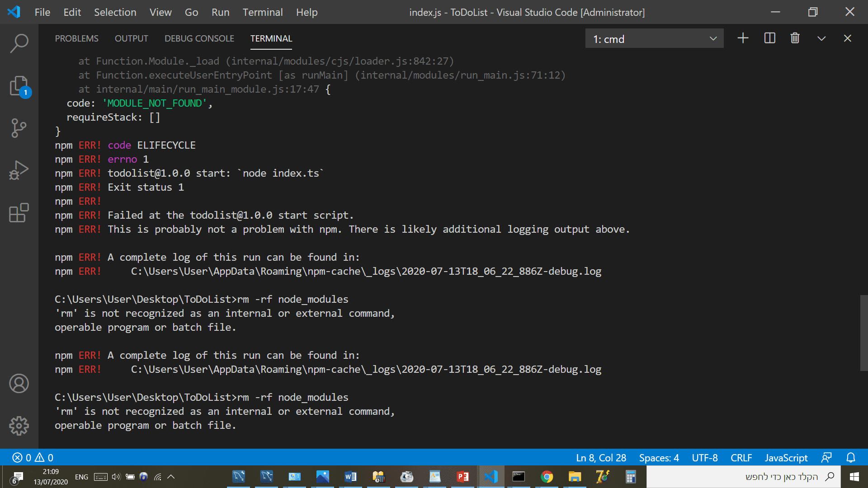Open the Source Control view
This screenshot has width=868, height=488.
(19, 128)
